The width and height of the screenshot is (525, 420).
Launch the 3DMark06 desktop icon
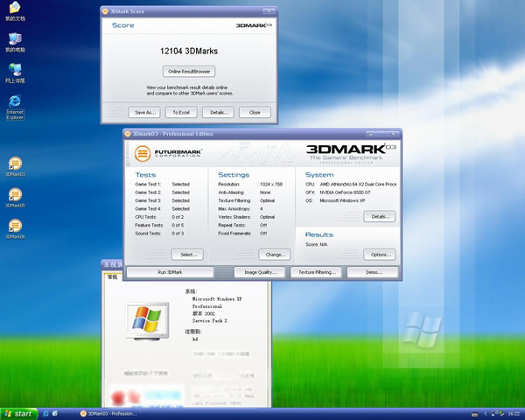click(15, 227)
